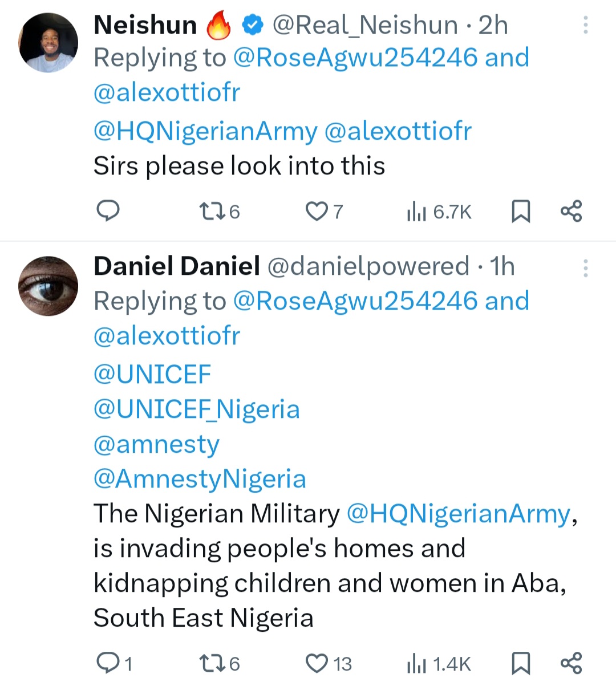Viewport: 616px width, 690px height.
Task: Like Daniel Daniel's tweet
Action: [315, 664]
